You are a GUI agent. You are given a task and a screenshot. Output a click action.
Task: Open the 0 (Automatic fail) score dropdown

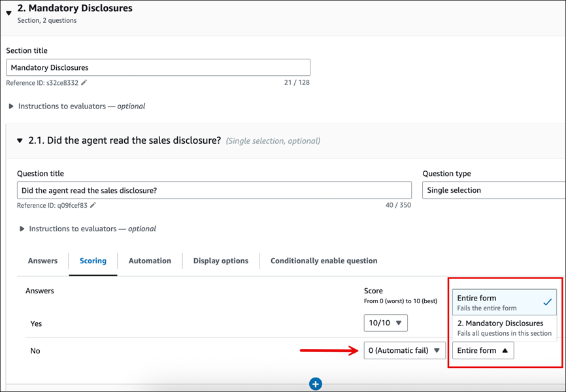point(405,351)
